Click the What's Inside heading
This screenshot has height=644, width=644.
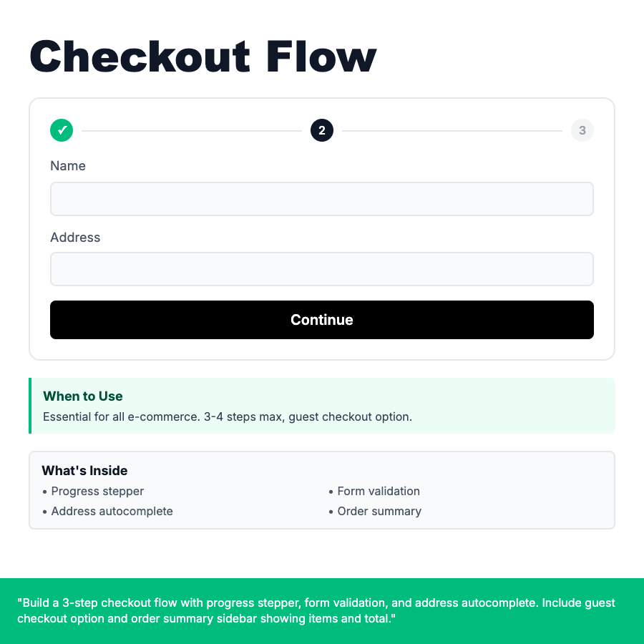point(84,470)
